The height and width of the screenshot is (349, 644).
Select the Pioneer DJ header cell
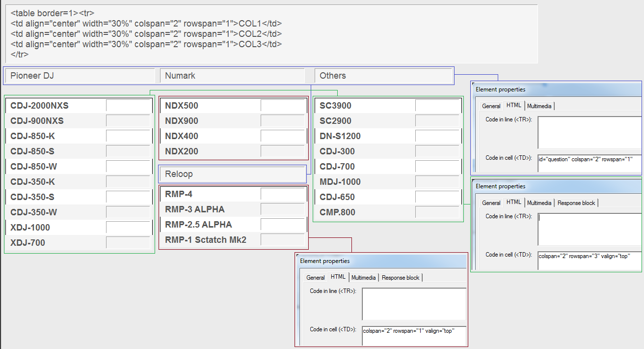coord(80,76)
